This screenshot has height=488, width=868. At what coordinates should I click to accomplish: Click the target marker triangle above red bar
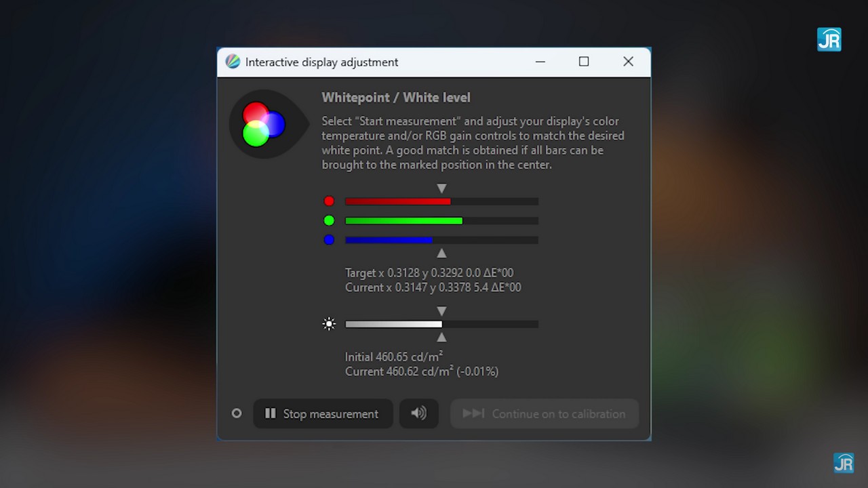[x=441, y=188]
